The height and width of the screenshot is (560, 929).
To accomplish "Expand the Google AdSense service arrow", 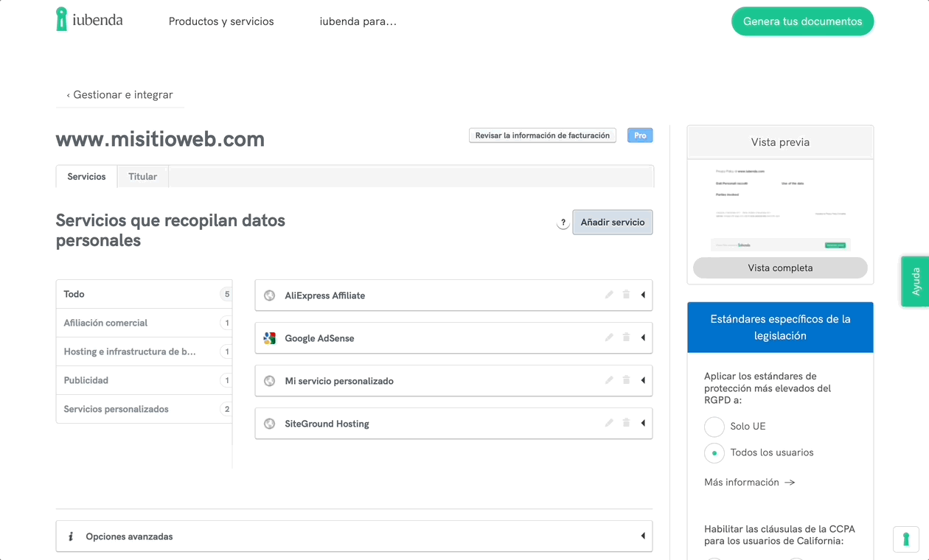I will click(643, 338).
